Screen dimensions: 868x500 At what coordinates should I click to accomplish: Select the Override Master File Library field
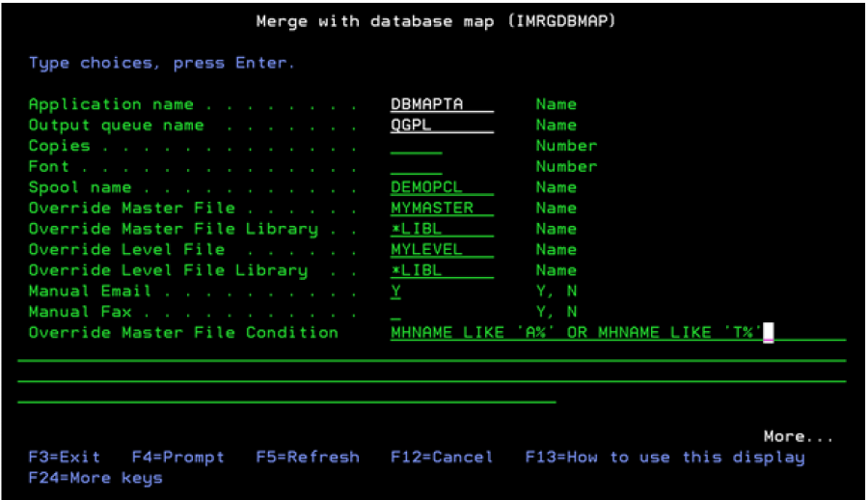pos(441,229)
